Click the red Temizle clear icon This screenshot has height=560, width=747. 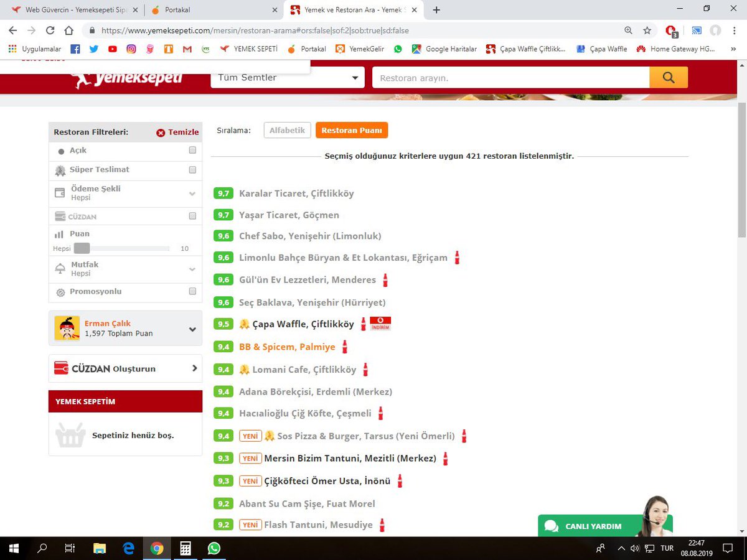[x=161, y=133]
